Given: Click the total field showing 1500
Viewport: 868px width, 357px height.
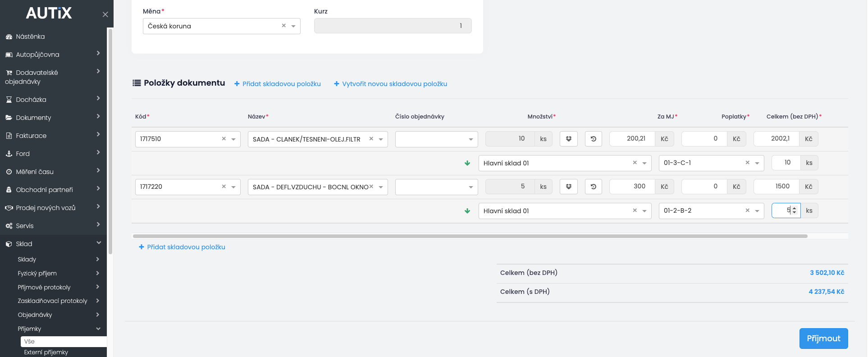Looking at the screenshot, I should tap(776, 187).
